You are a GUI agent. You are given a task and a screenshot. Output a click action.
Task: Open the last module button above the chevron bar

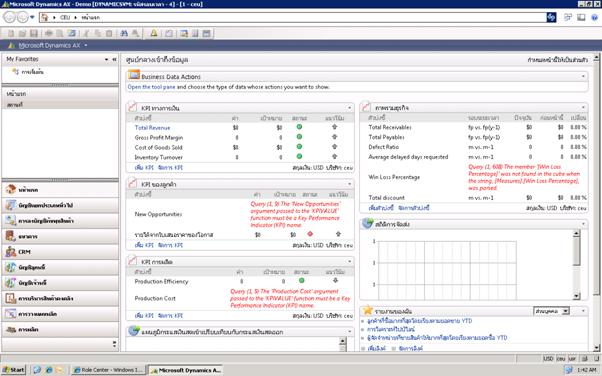(60, 330)
